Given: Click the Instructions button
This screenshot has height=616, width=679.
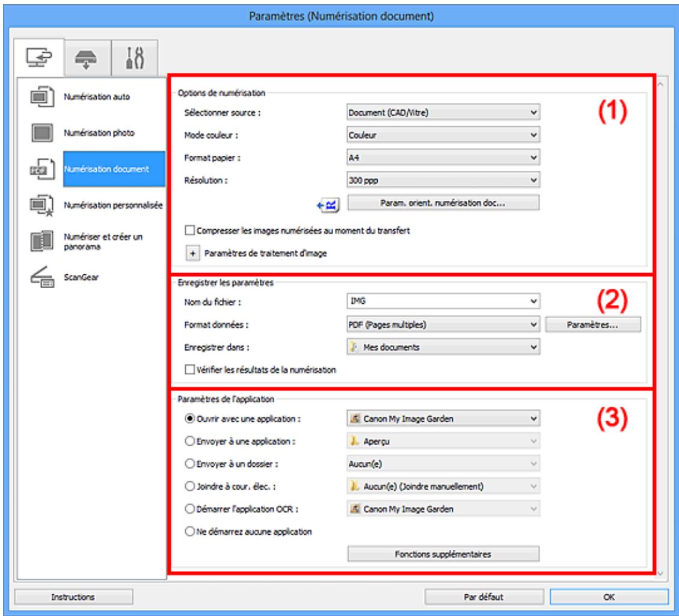Looking at the screenshot, I should (73, 597).
